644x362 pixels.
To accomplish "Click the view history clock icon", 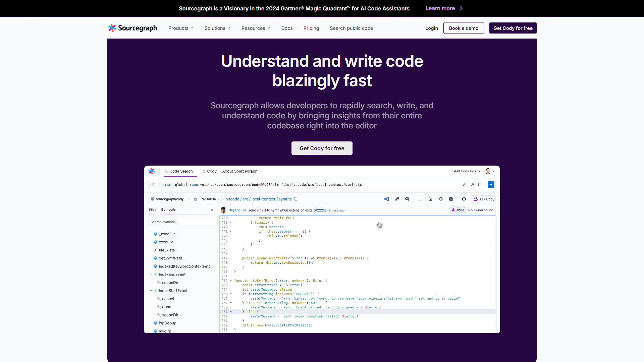I will point(441,199).
